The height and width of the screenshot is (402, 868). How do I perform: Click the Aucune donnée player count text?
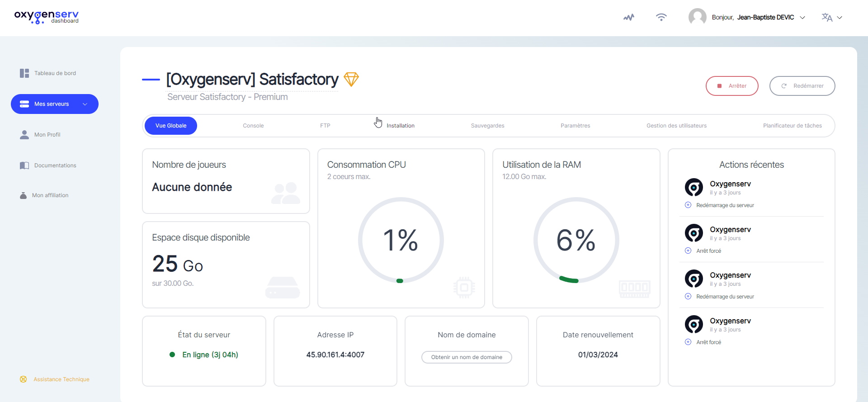tap(192, 187)
